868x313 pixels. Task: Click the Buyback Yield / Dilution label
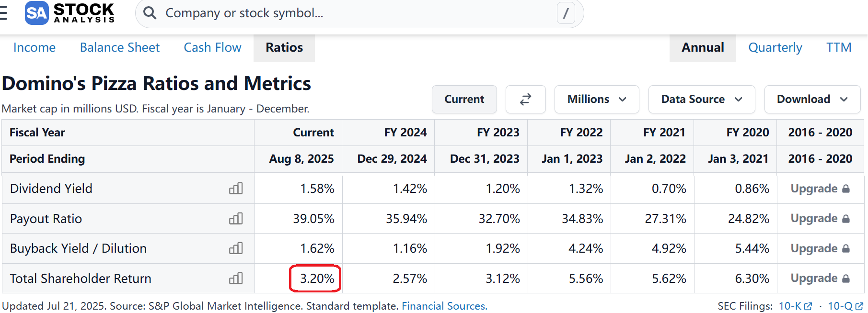(x=78, y=248)
